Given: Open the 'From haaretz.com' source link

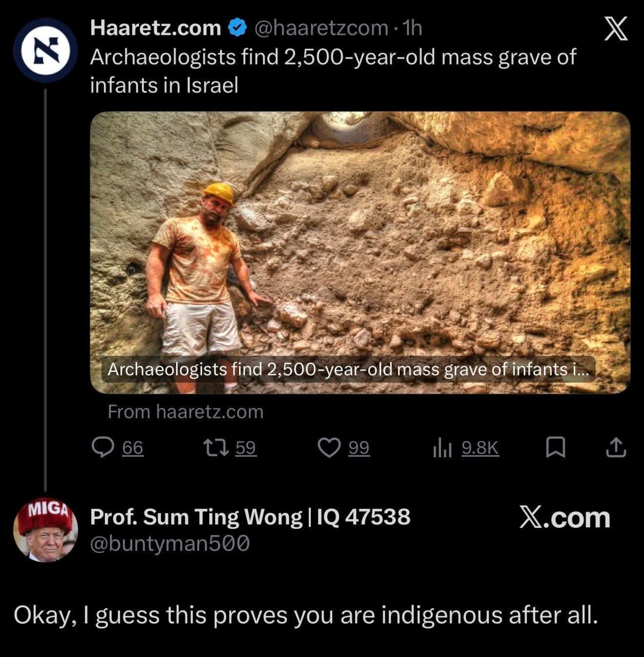Looking at the screenshot, I should point(186,412).
